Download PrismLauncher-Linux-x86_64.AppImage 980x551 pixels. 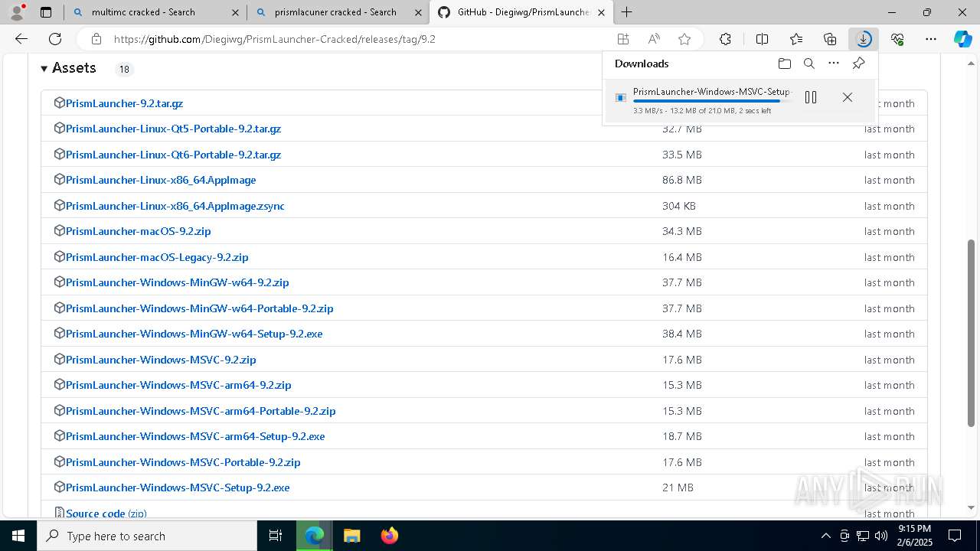click(x=161, y=180)
